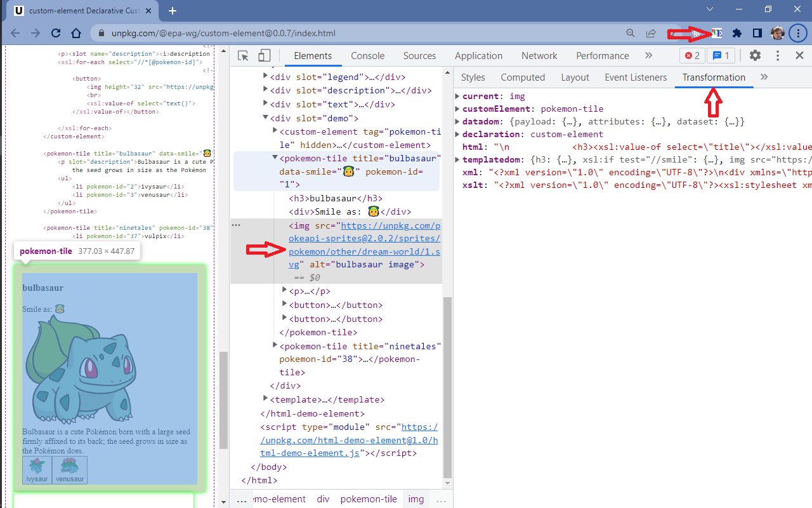Viewport: 812px width, 508px height.
Task: Click the pinned extension icon in toolbar
Action: point(716,33)
